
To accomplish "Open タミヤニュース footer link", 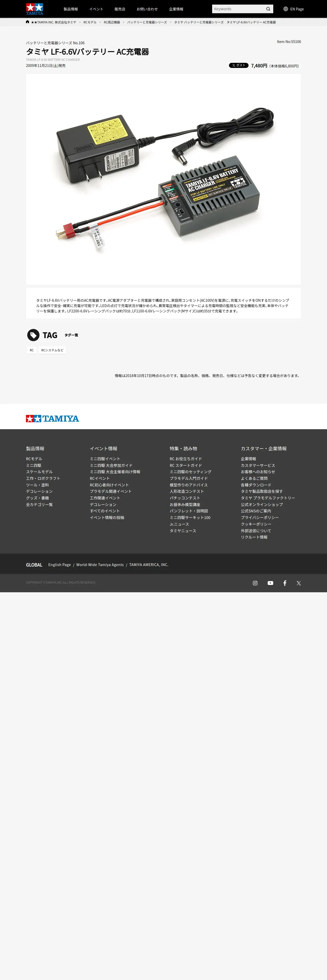I will 183,531.
